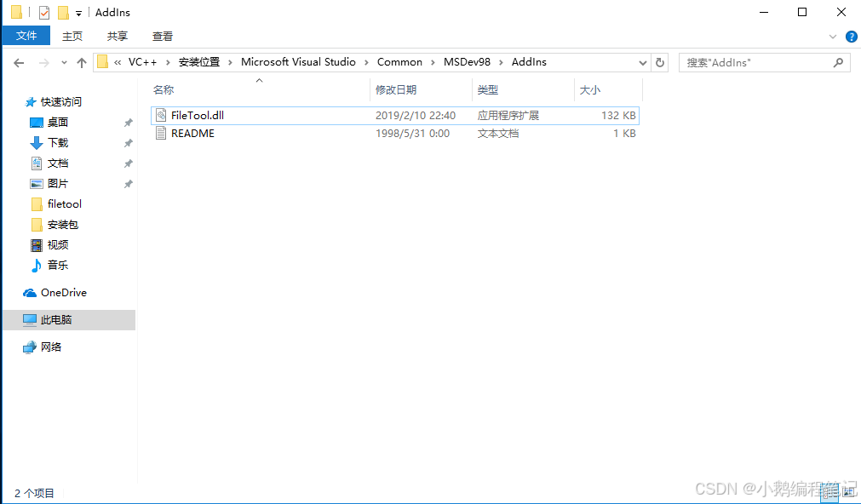861x504 pixels.
Task: Open 文档 in navigation pane
Action: coord(58,163)
